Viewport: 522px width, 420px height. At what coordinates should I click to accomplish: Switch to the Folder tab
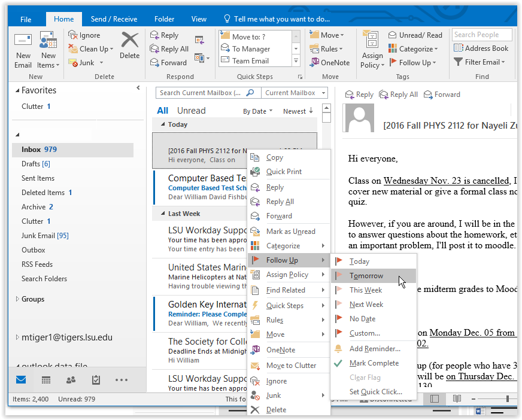pos(164,19)
